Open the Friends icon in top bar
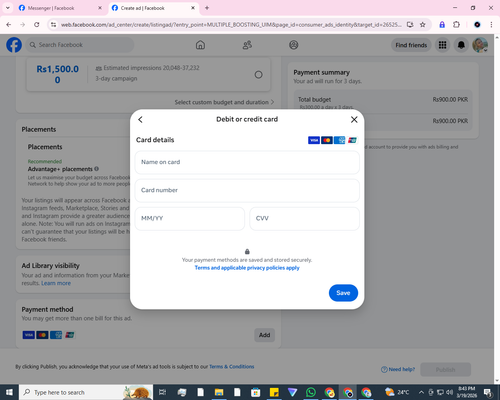500x400 pixels. (x=247, y=45)
